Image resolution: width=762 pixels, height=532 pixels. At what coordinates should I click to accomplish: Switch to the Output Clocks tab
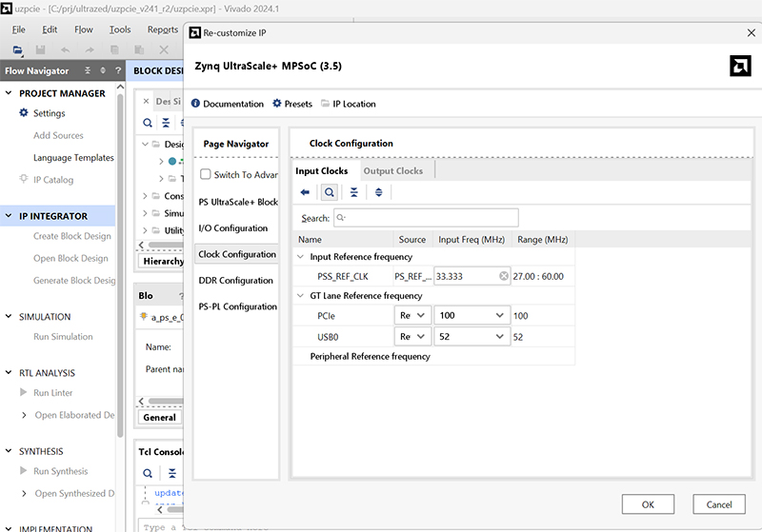pos(392,171)
